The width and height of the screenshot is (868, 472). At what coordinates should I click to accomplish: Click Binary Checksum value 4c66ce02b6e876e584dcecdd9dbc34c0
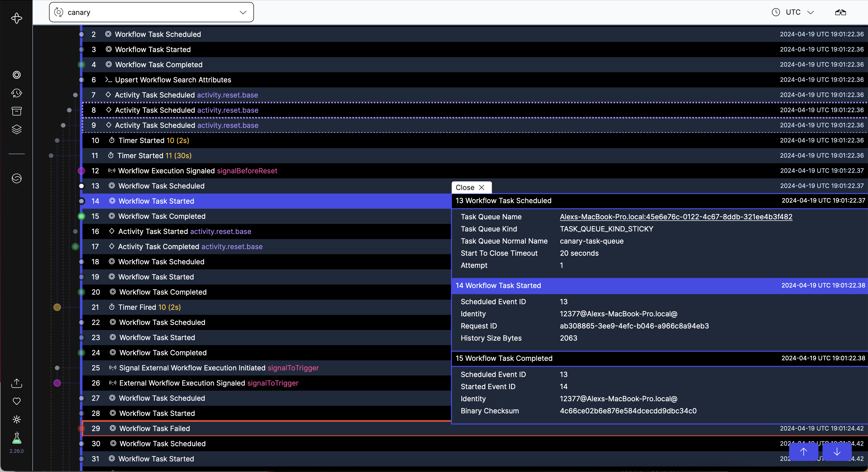coord(628,411)
